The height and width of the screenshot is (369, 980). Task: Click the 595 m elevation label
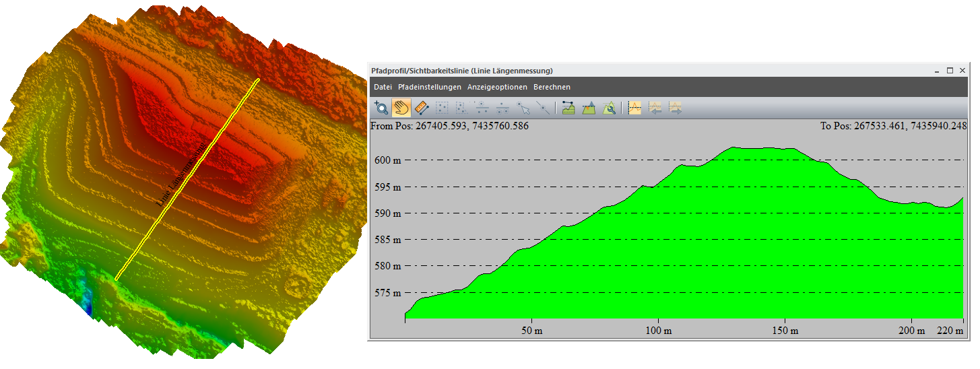[388, 187]
